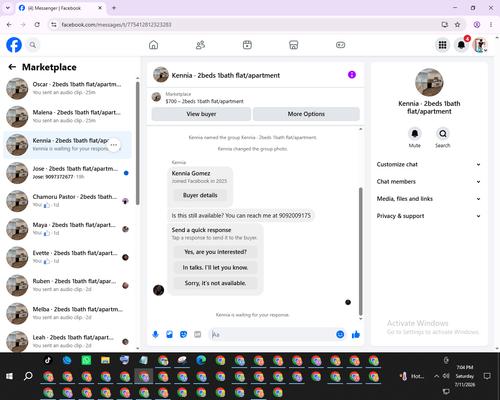
Task: Show hidden system tray icons
Action: (x=436, y=376)
